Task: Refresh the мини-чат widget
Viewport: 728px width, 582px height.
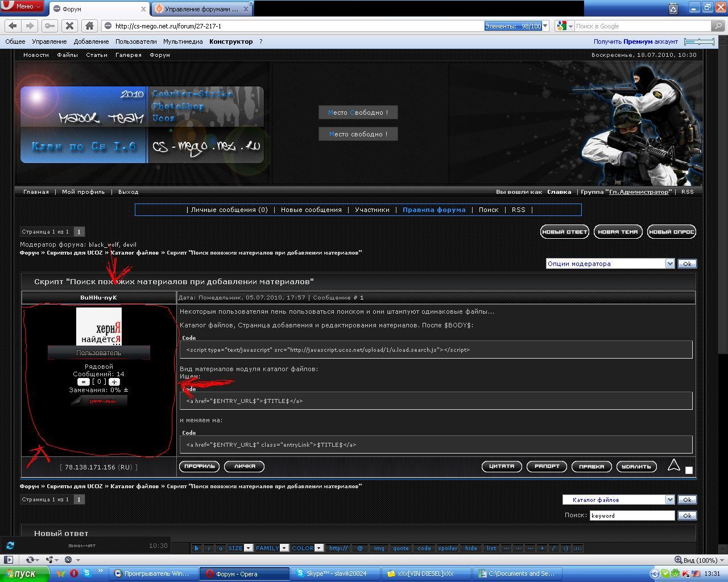Action: click(10, 545)
